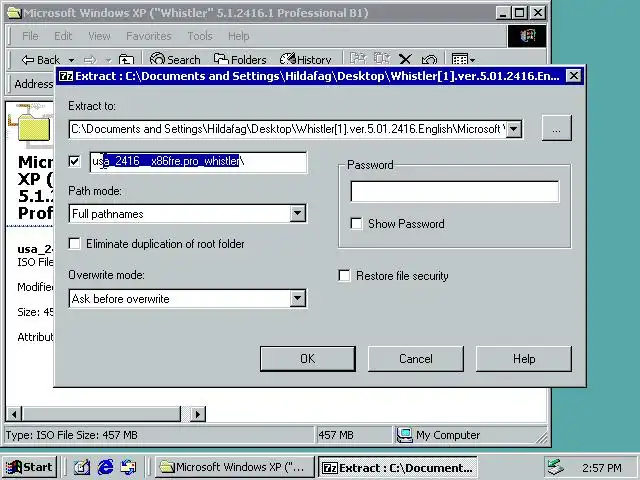Image resolution: width=640 pixels, height=480 pixels.
Task: Click the 7z icon in dialog title
Action: coord(66,76)
